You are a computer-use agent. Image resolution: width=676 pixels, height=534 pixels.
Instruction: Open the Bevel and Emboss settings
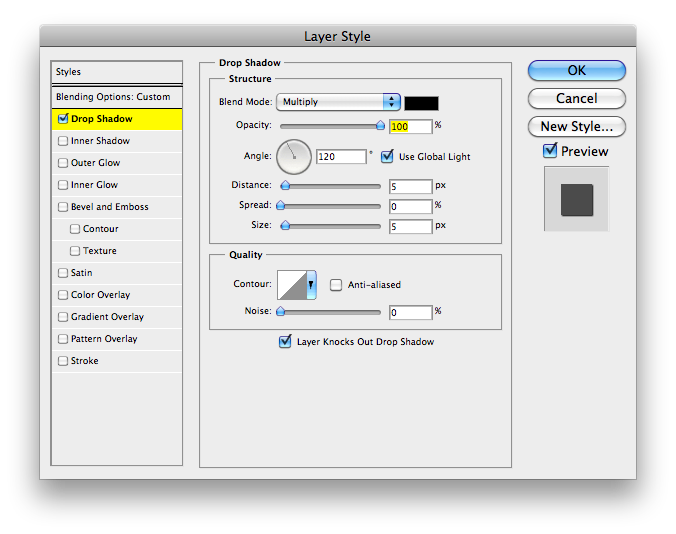tap(109, 207)
